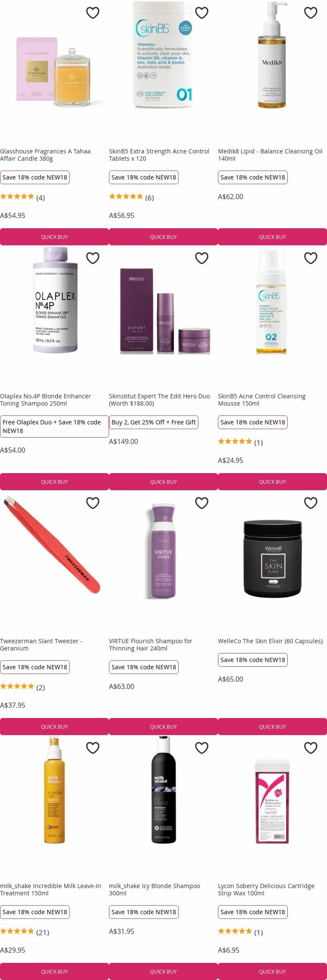
Task: Open Olaplex No.4P Blonde Enhancer Toning Shampoo link
Action: [46, 400]
